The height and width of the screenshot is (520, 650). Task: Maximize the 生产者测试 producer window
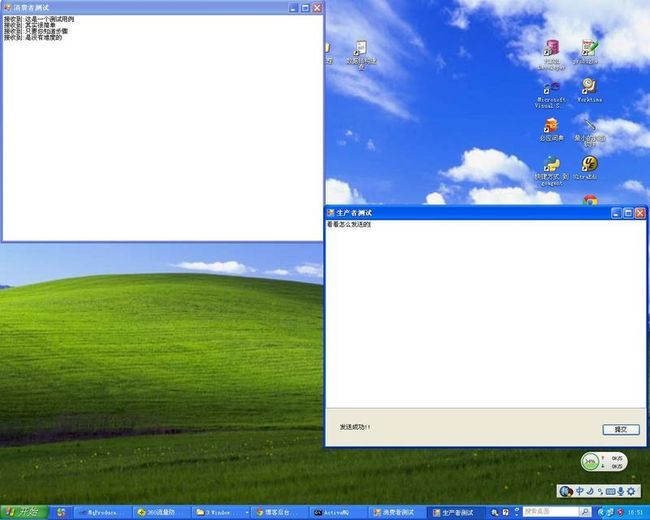628,213
